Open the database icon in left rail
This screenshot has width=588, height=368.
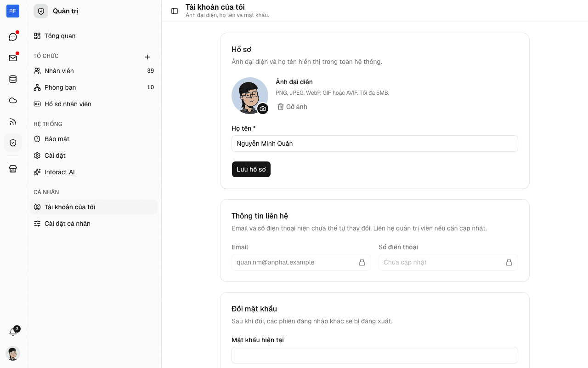coord(13,79)
